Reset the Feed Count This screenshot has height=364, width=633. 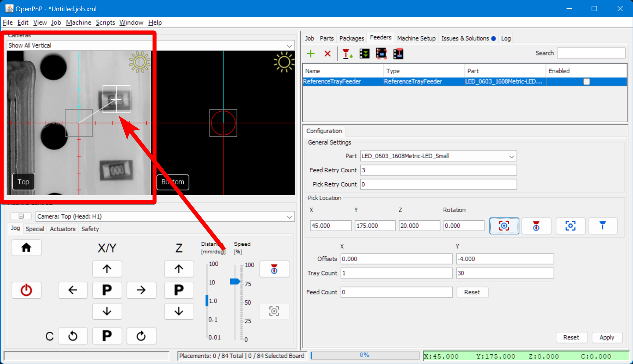click(x=472, y=292)
